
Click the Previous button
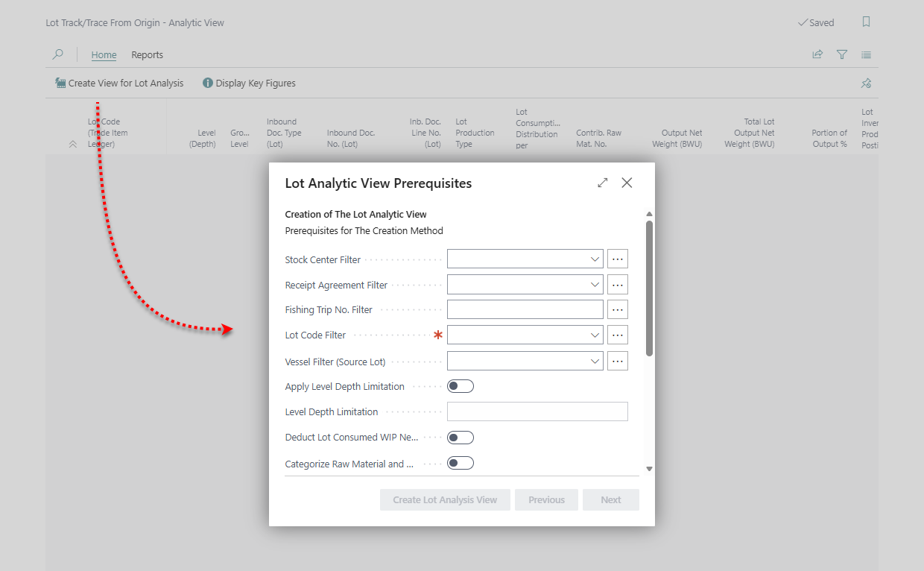point(546,499)
